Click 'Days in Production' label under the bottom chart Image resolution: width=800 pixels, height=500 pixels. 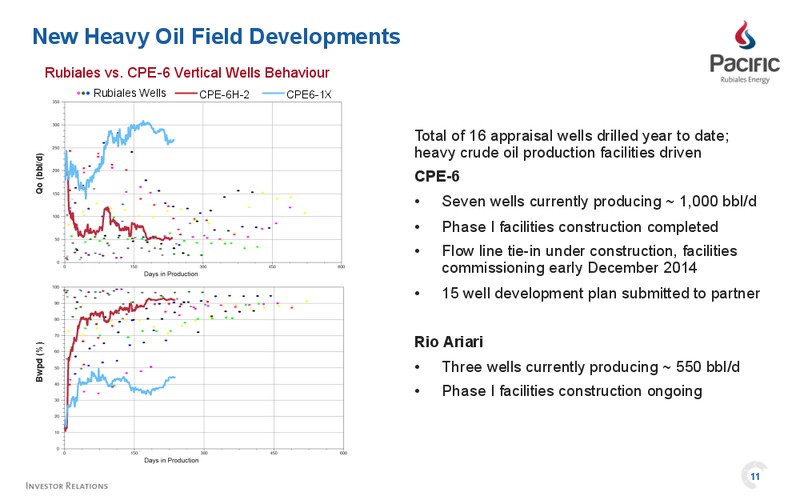[x=171, y=460]
